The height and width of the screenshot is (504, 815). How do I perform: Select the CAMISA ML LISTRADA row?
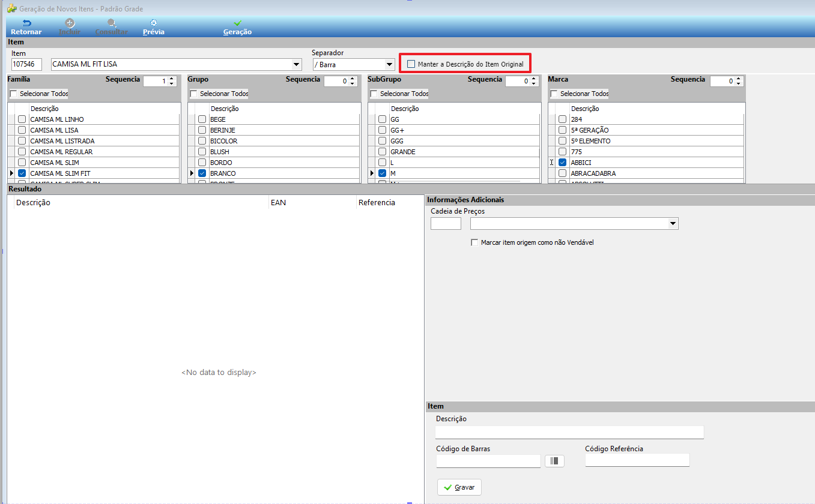[x=94, y=141]
